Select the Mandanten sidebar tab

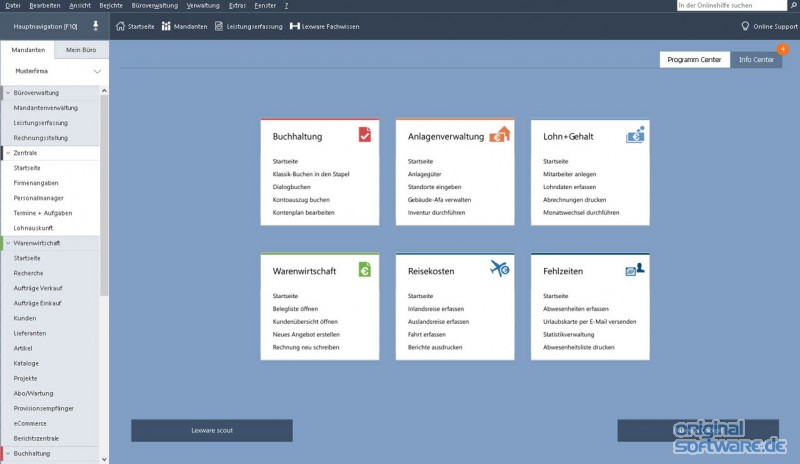pos(29,50)
